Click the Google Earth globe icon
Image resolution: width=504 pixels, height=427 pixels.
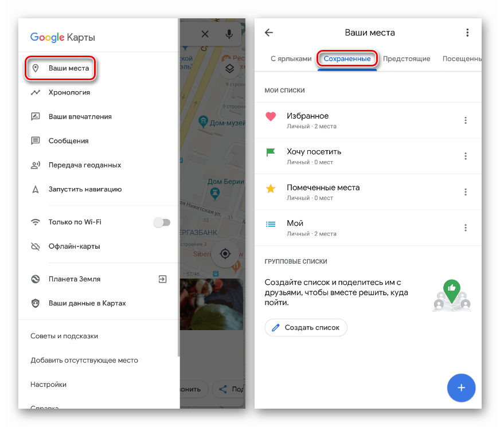(x=36, y=279)
